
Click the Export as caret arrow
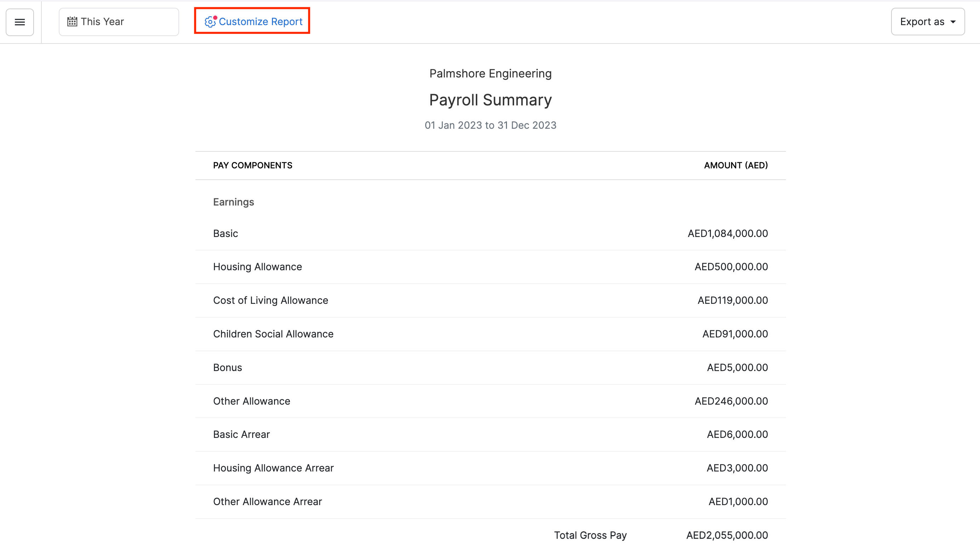(953, 22)
